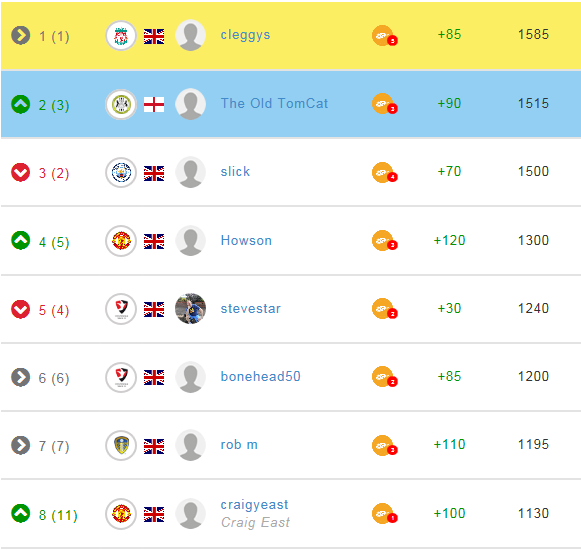
Task: Click the UK flag in bonehead50's row
Action: [x=154, y=377]
